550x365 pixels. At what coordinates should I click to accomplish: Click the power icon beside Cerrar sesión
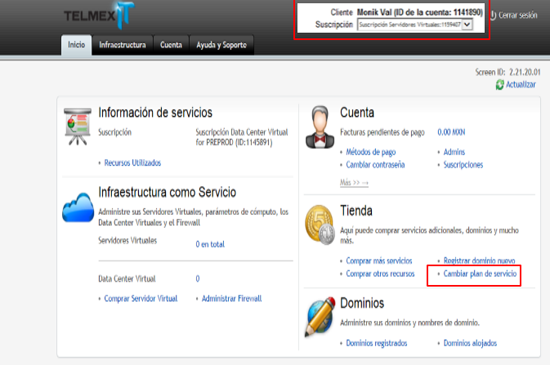493,15
